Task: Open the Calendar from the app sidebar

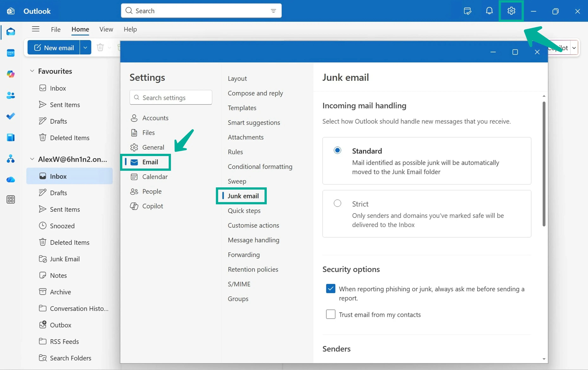Action: tap(11, 53)
